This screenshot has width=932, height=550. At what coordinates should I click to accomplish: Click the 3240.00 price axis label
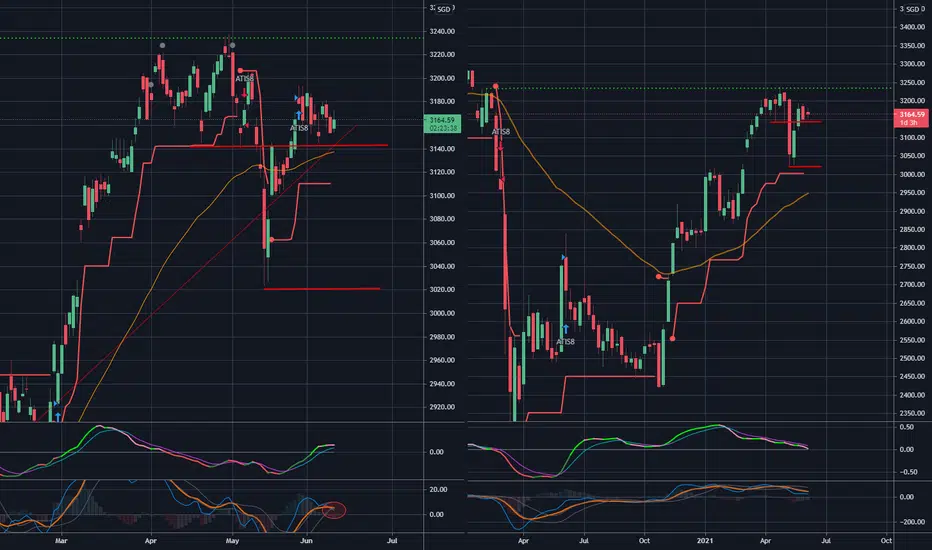coord(442,32)
